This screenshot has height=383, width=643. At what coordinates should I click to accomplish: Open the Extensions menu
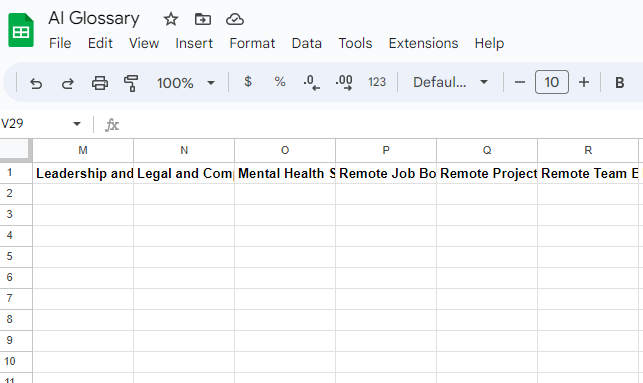coord(423,43)
